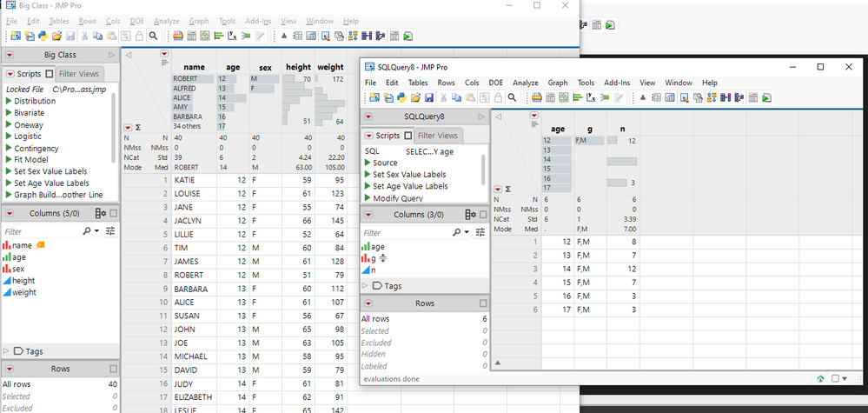
Task: Click the Python script icon in Big Class toolbar
Action: 43,36
